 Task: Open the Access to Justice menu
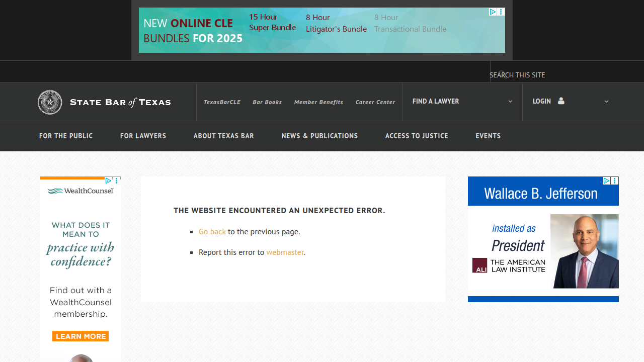point(417,136)
